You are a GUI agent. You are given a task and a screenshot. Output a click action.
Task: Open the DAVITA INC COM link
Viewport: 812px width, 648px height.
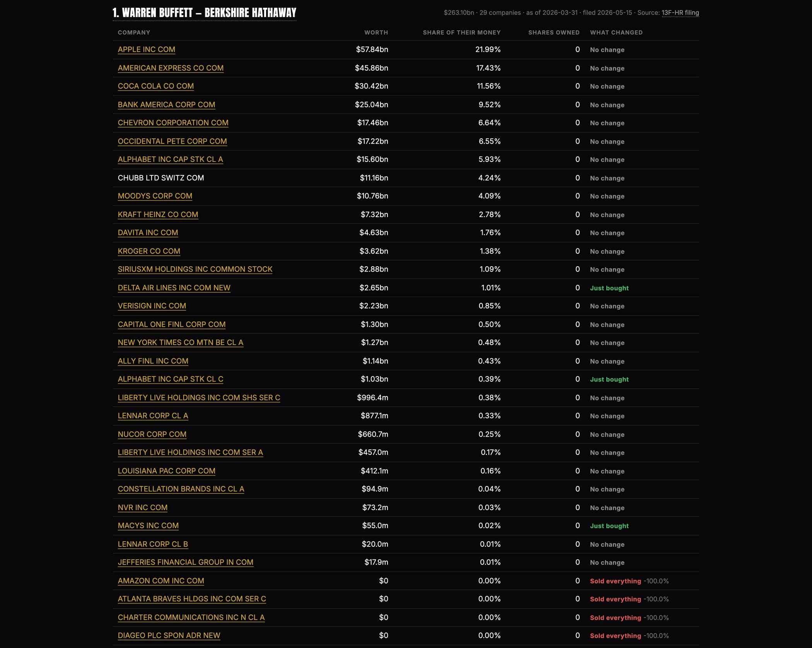(148, 233)
